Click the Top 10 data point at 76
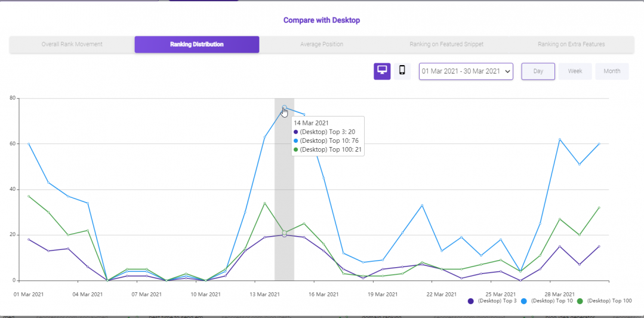The width and height of the screenshot is (644, 318). (x=284, y=108)
